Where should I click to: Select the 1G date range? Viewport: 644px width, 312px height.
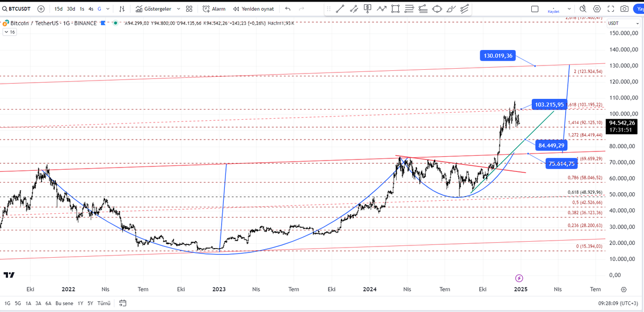[x=8, y=303]
